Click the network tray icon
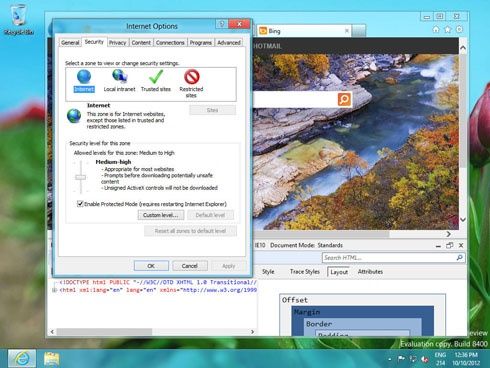The image size is (490, 368). point(413,359)
